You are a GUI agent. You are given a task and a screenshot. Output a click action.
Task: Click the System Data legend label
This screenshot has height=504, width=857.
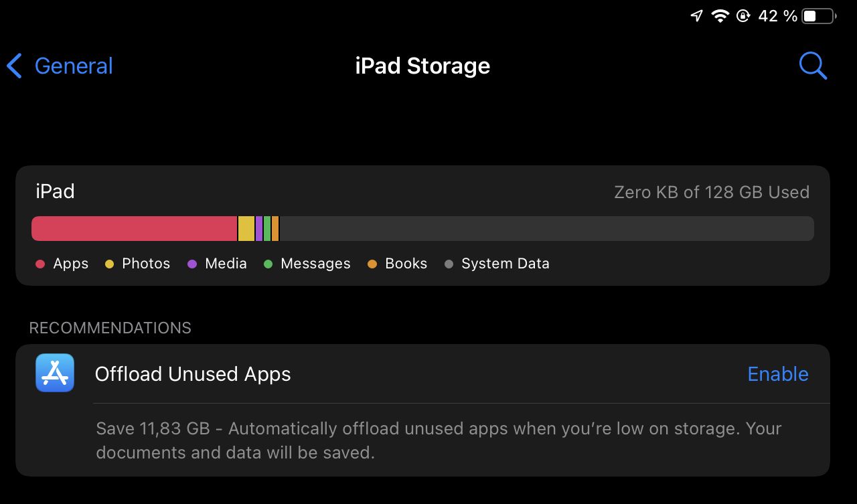pos(505,264)
